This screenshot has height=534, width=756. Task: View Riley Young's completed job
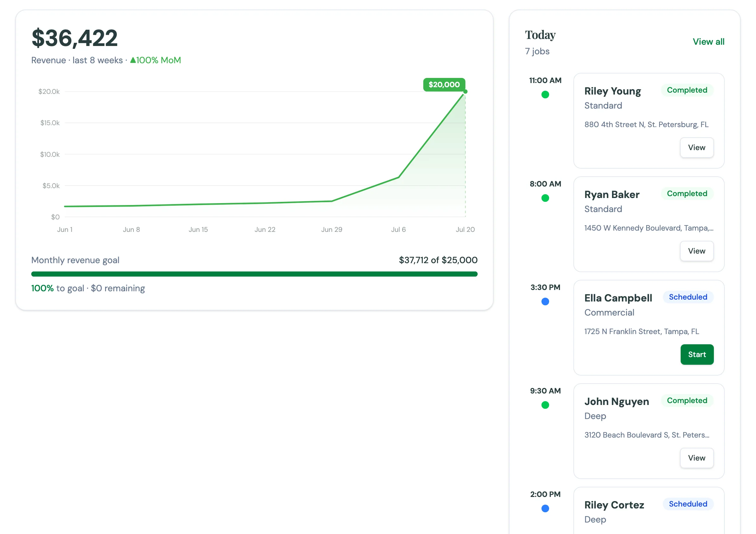coord(696,148)
